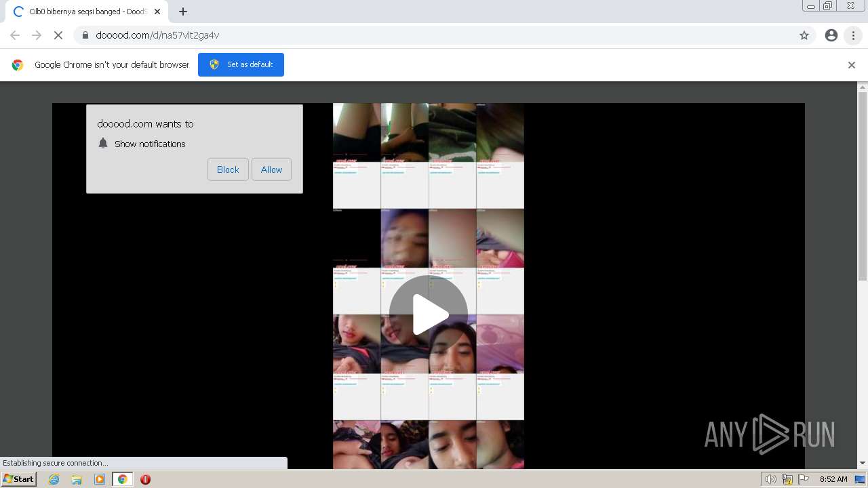This screenshot has height=488, width=868.
Task: Allow notifications from dooood.com
Action: (271, 169)
